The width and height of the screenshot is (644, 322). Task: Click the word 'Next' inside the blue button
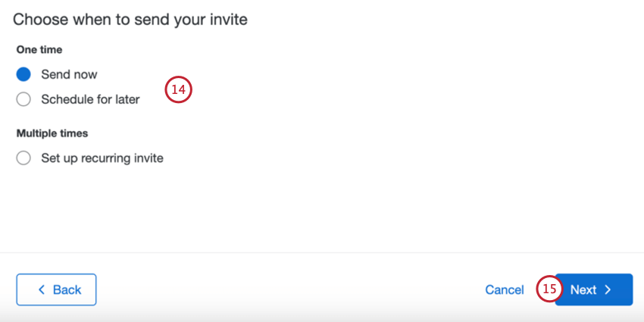583,289
